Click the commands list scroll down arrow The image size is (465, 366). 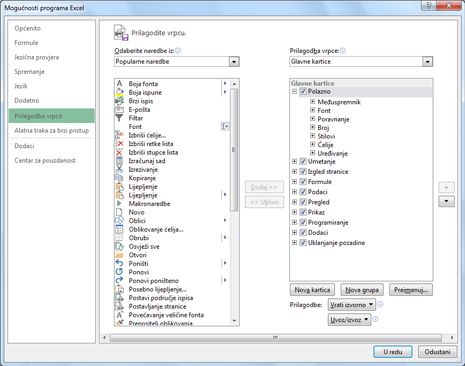234,321
